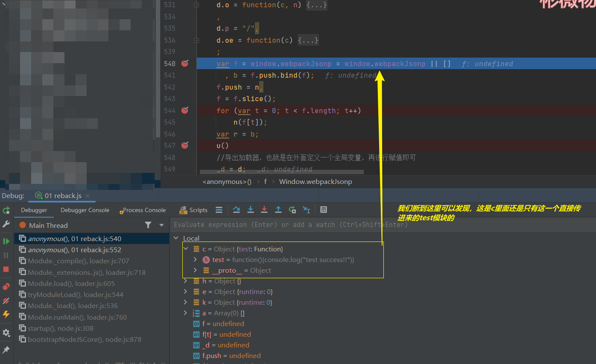Open the gear settings menu in debug sidebar
The image size is (596, 364).
click(x=6, y=332)
